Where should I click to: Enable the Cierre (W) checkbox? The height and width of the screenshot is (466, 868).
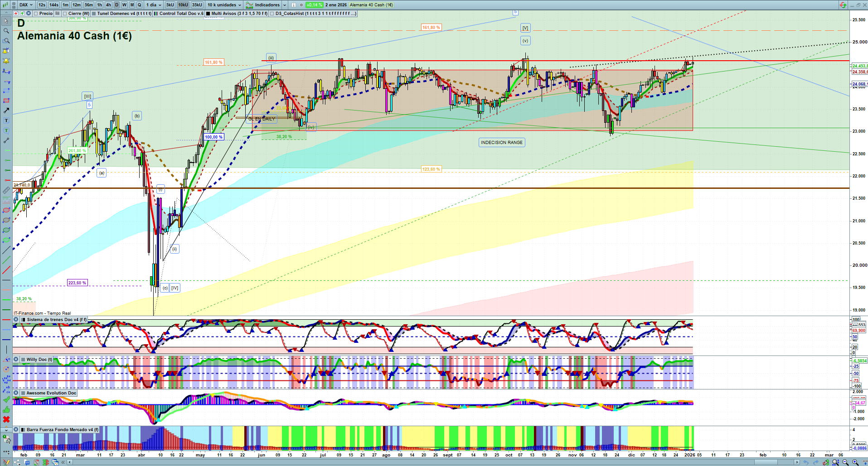(65, 14)
